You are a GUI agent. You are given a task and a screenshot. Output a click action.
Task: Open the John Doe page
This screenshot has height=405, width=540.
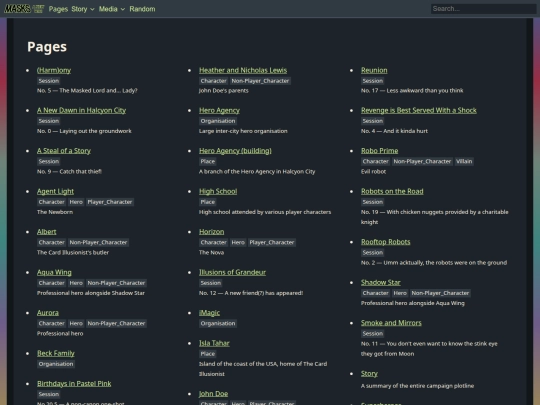coord(214,394)
